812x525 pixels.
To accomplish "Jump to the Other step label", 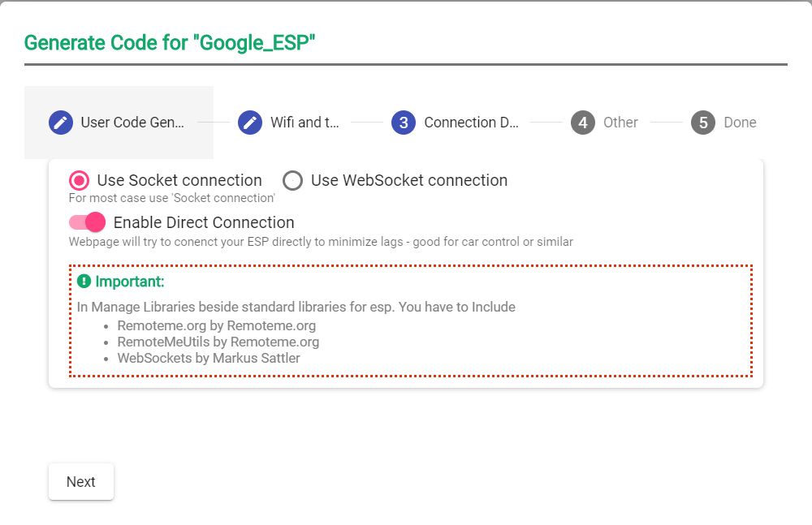I will [x=620, y=123].
